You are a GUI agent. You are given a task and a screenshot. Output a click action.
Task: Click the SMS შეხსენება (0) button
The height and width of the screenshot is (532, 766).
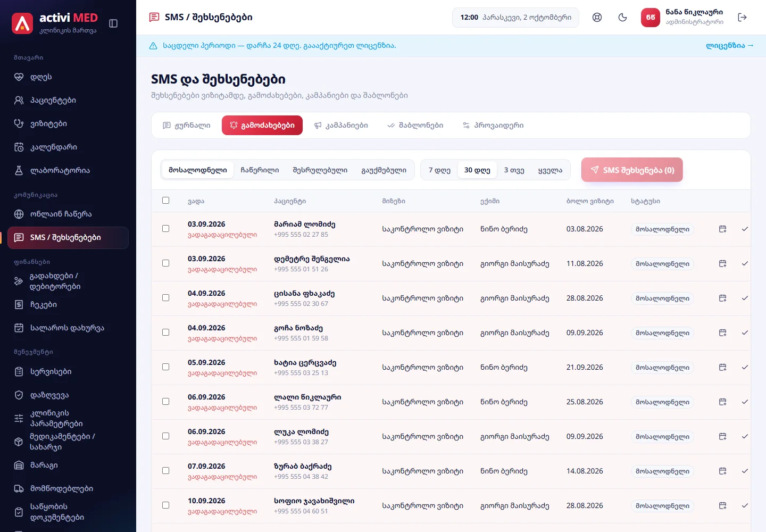632,170
